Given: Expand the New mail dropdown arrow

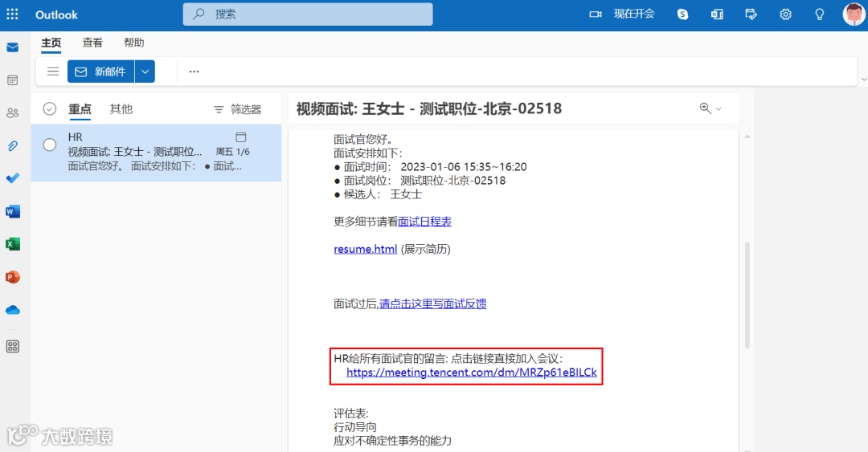Looking at the screenshot, I should [145, 71].
